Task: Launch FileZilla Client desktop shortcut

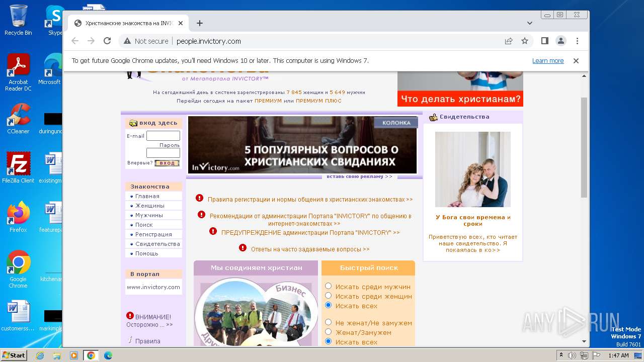Action: click(x=18, y=167)
